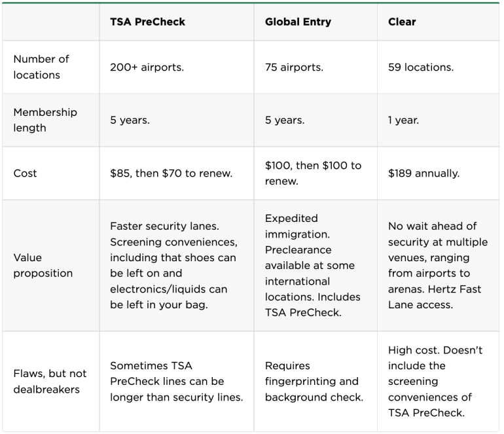
Task: Click the Clear column header
Action: coord(402,22)
